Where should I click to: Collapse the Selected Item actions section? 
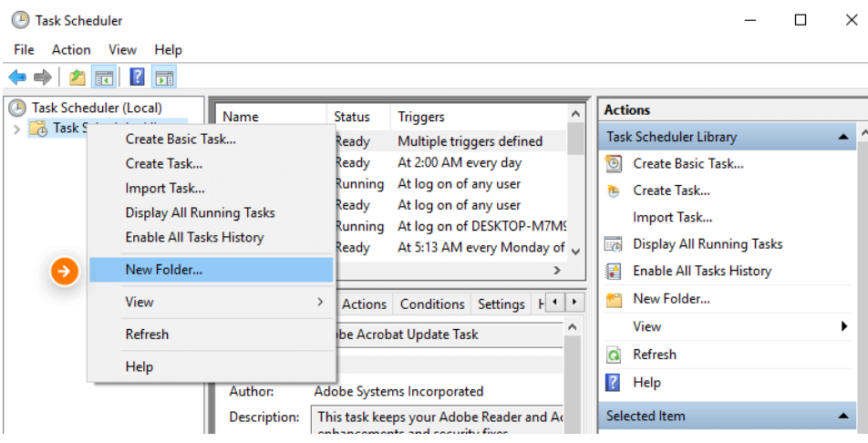point(842,416)
